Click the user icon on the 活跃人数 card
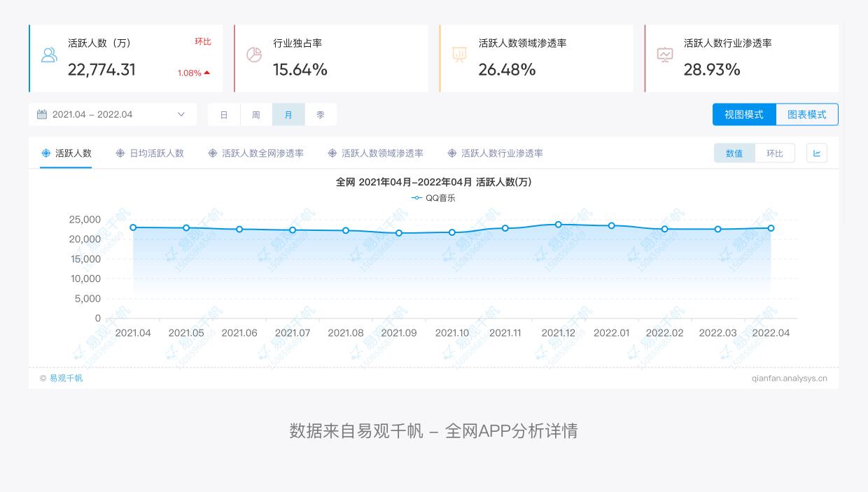Image resolution: width=868 pixels, height=492 pixels. (x=49, y=55)
